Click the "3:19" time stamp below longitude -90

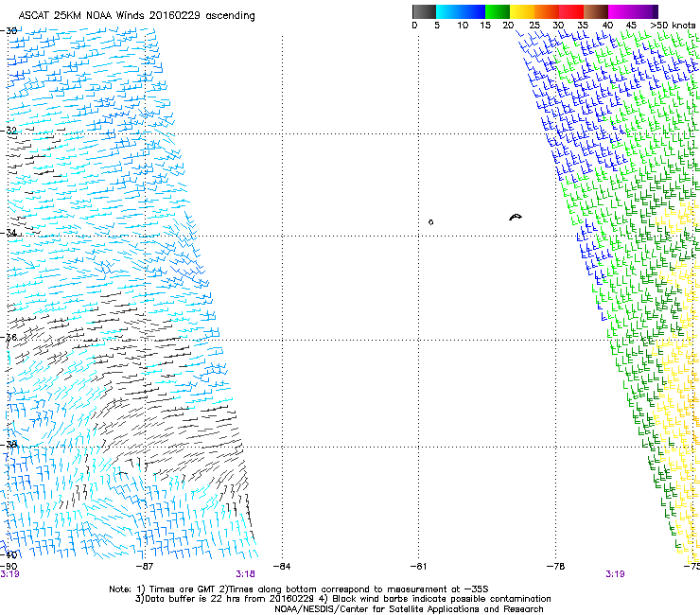pos(9,574)
